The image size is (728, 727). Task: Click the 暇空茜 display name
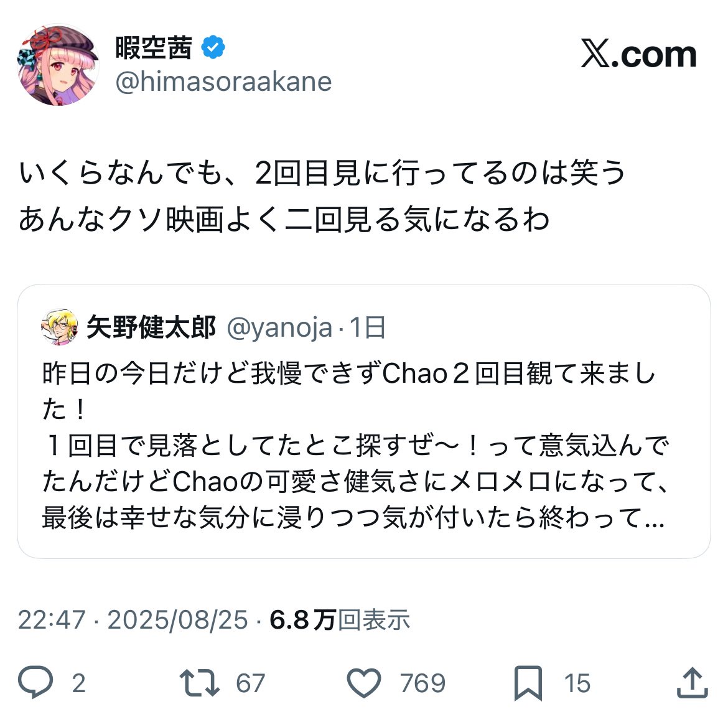coord(154,48)
